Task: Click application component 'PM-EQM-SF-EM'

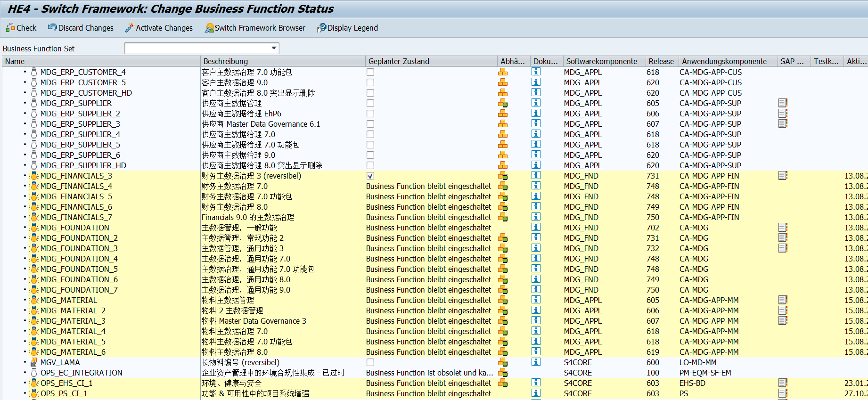Action: (x=705, y=373)
